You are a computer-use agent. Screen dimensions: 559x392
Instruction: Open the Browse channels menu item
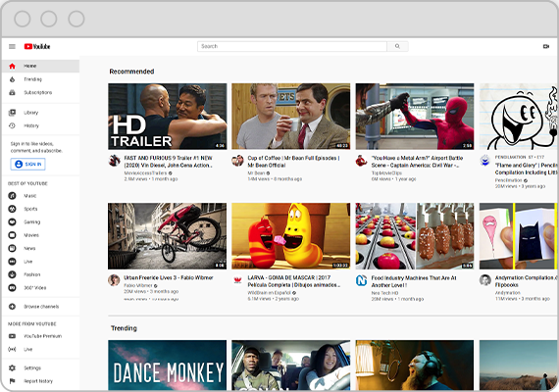(40, 307)
